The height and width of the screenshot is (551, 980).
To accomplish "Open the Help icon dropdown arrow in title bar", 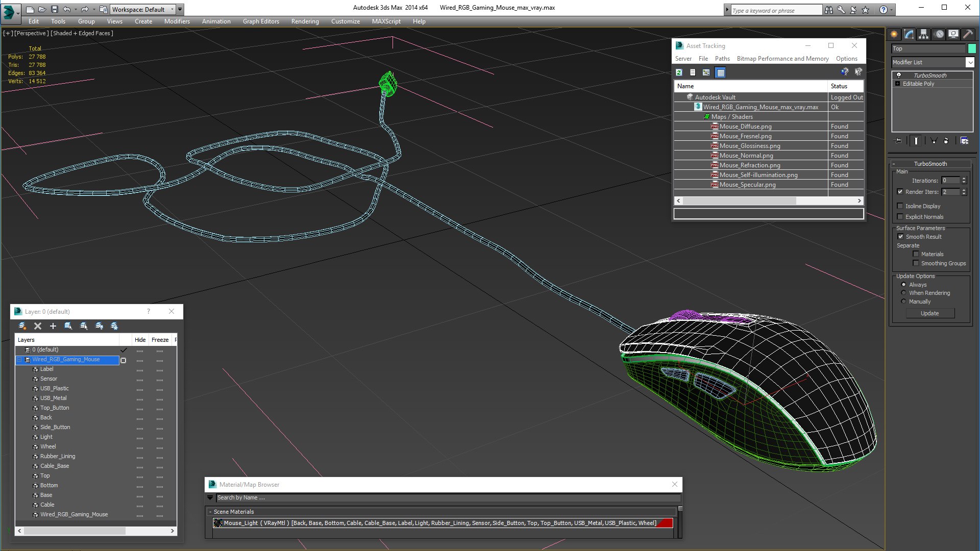I will [x=892, y=10].
